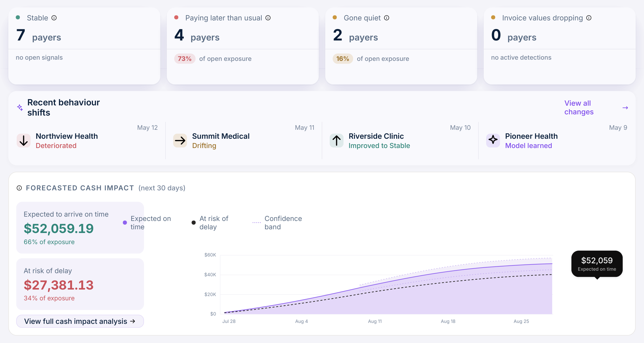The image size is (644, 343).
Task: Click the star icon for Pioneer Health
Action: pyautogui.click(x=493, y=141)
